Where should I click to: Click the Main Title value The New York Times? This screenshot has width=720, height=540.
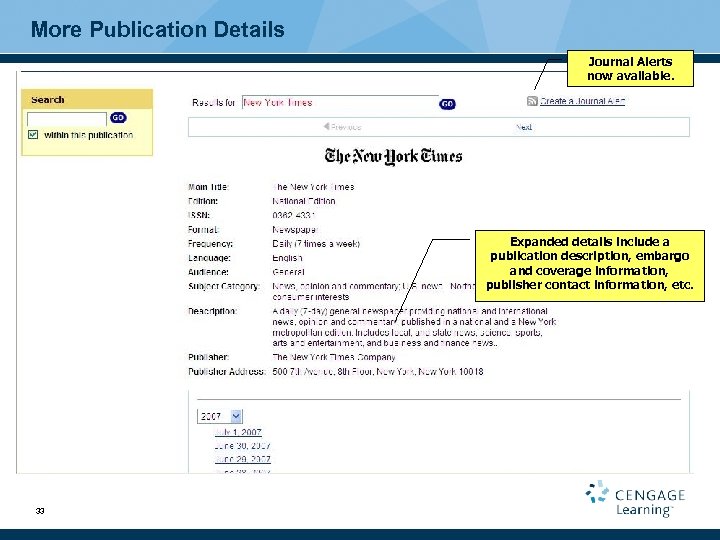click(313, 187)
